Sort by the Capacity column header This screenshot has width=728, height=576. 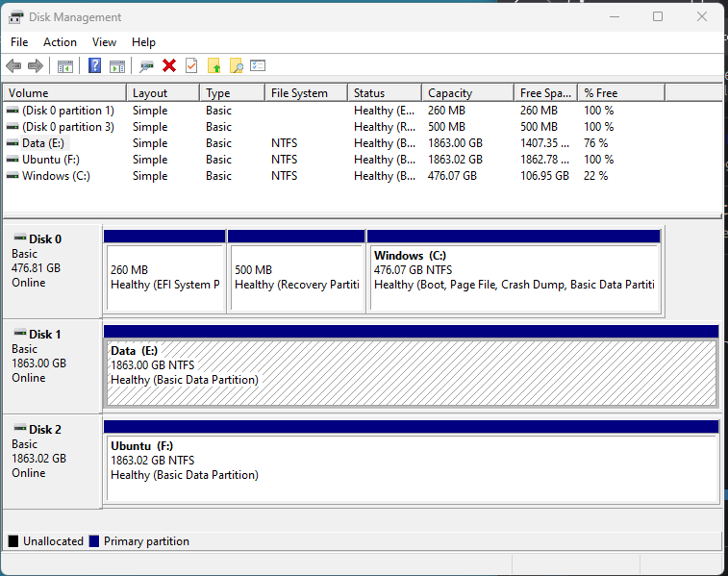(x=468, y=93)
